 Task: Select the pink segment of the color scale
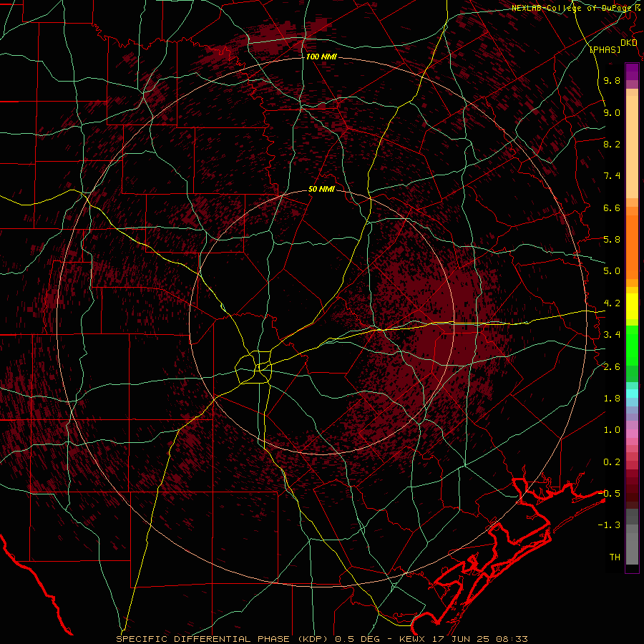pyautogui.click(x=632, y=434)
